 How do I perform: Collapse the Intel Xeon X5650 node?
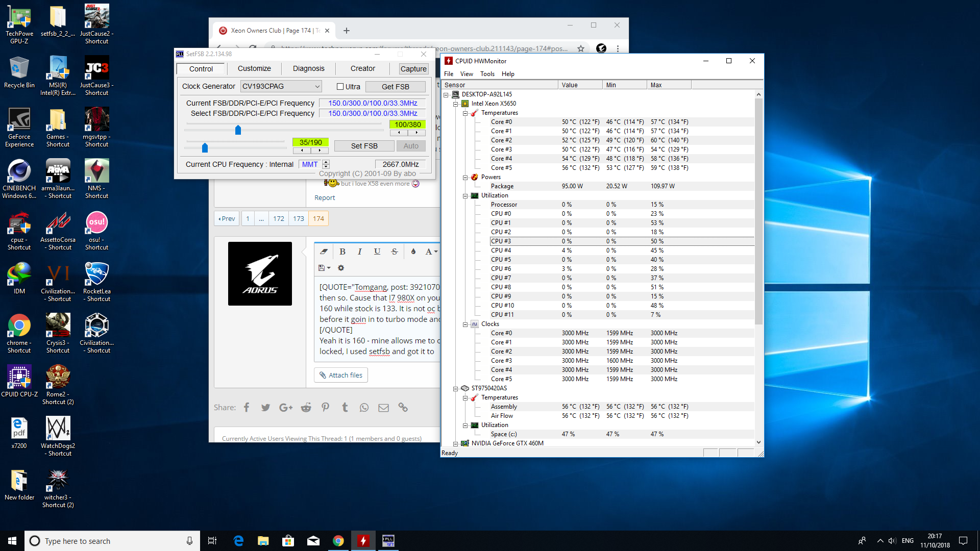[x=455, y=104]
